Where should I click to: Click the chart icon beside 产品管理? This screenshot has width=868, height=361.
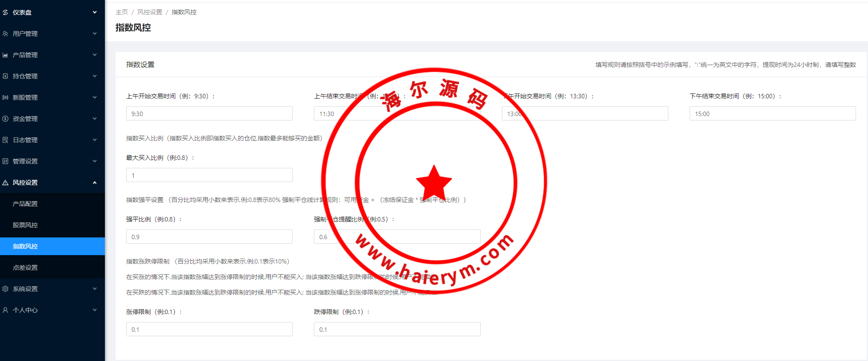point(5,55)
